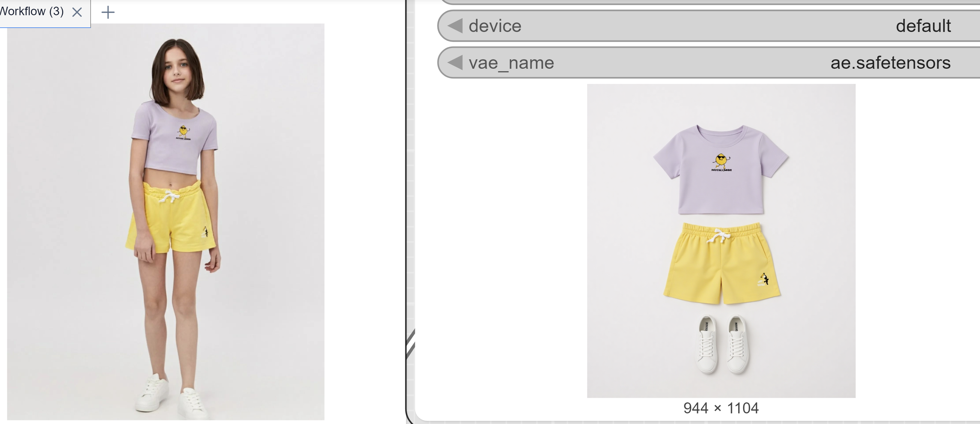
Task: Click the partially hidden widget above device
Action: tap(710, 2)
